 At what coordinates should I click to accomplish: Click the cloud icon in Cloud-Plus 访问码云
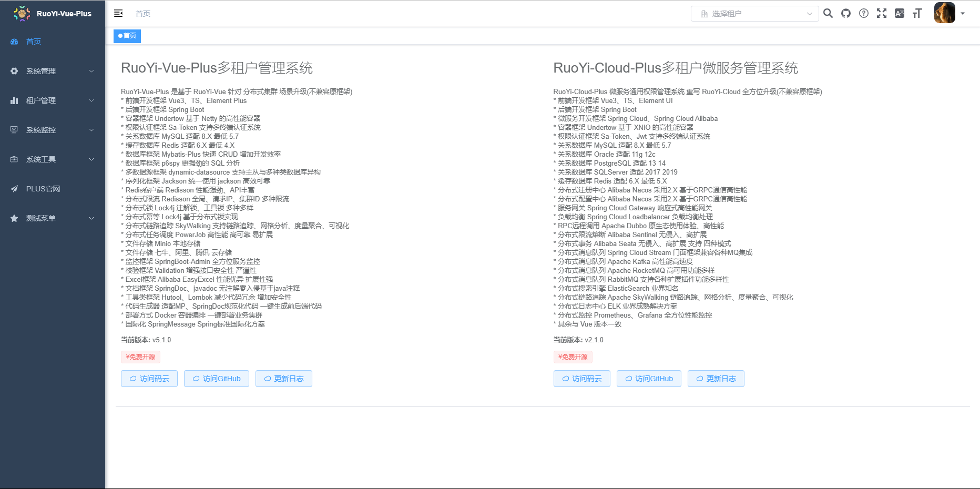point(566,379)
